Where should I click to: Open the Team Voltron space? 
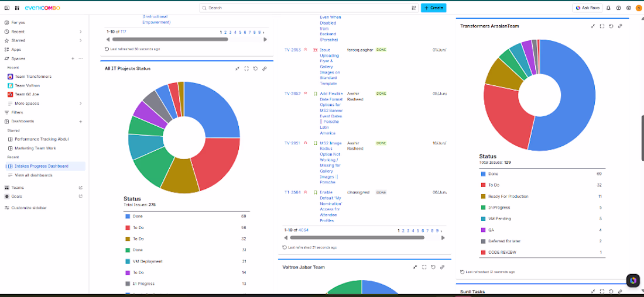[x=27, y=85]
